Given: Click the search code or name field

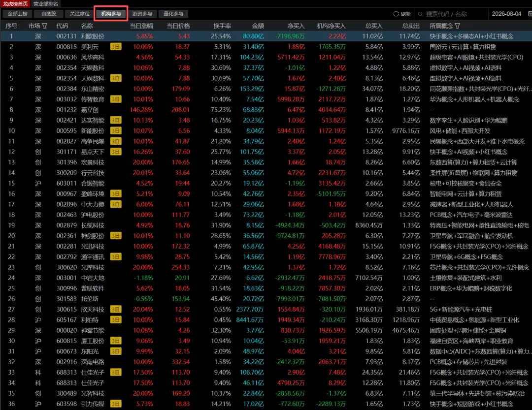Looking at the screenshot, I should click(451, 14).
